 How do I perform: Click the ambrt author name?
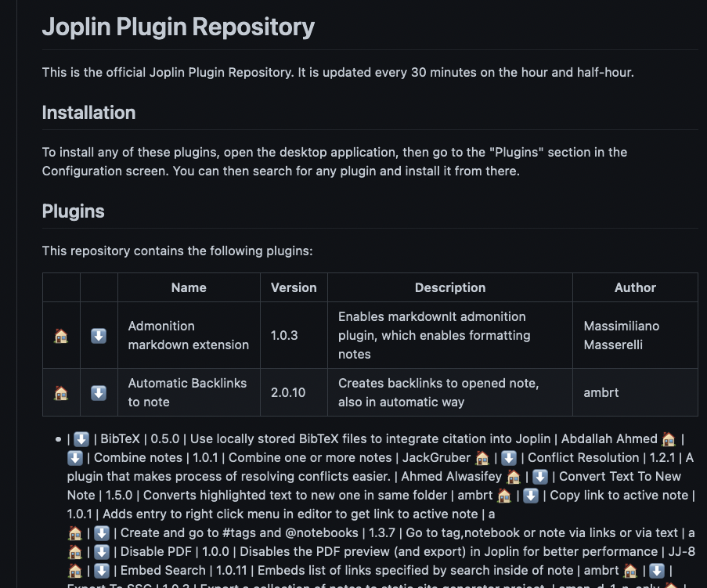[x=601, y=392]
